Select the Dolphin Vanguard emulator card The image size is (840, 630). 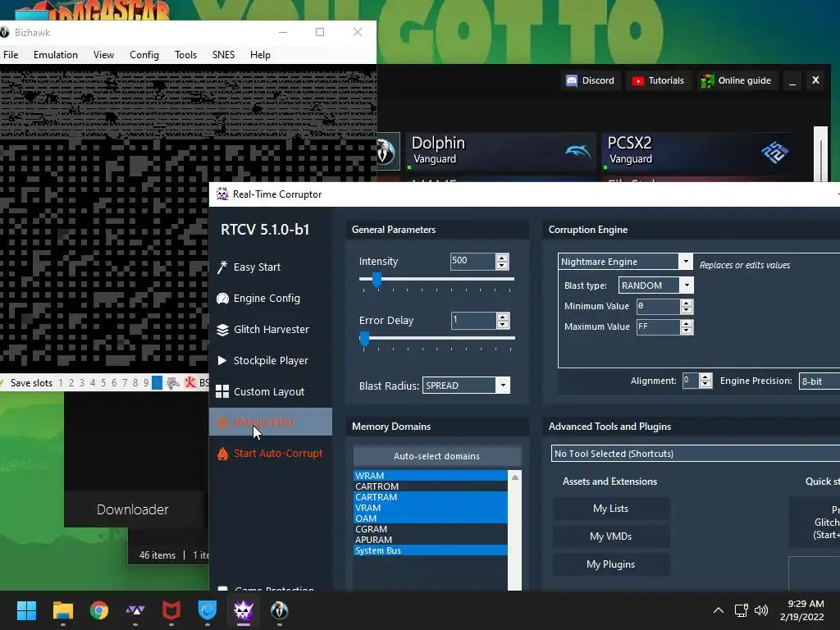point(500,151)
